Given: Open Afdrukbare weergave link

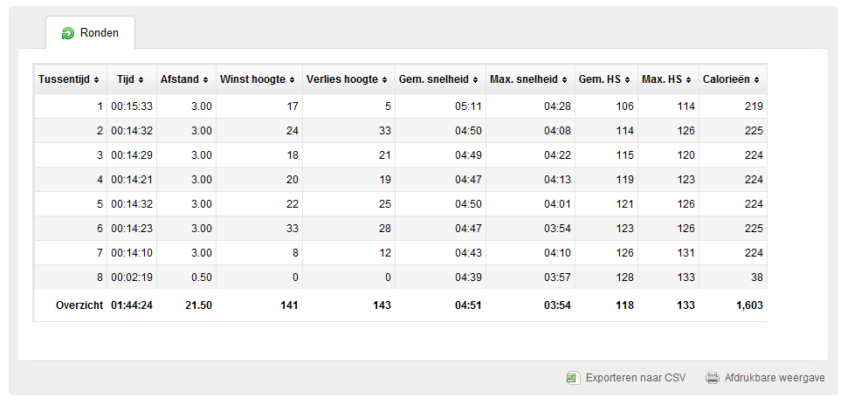Looking at the screenshot, I should (x=775, y=378).
